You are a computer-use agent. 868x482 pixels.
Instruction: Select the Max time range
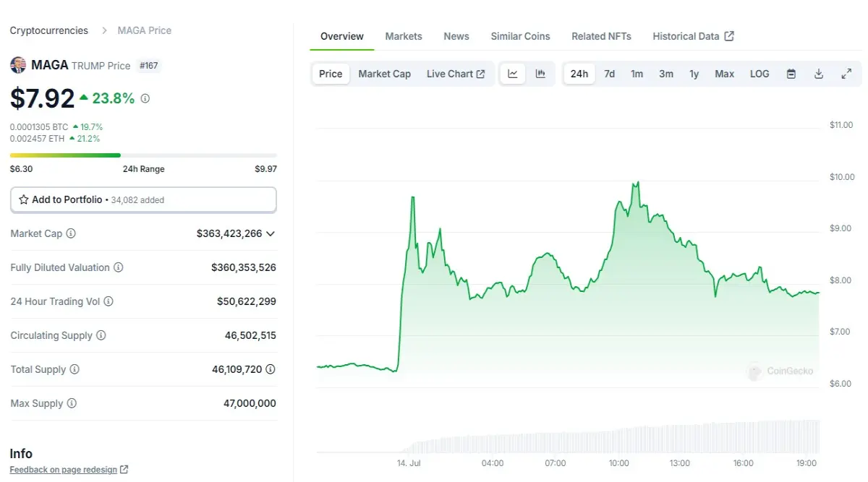coord(725,74)
